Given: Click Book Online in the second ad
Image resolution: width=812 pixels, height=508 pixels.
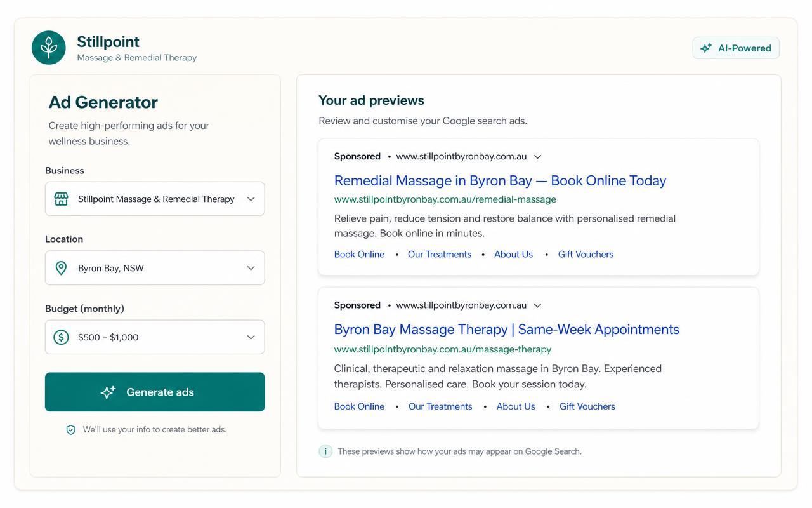Looking at the screenshot, I should click(359, 406).
